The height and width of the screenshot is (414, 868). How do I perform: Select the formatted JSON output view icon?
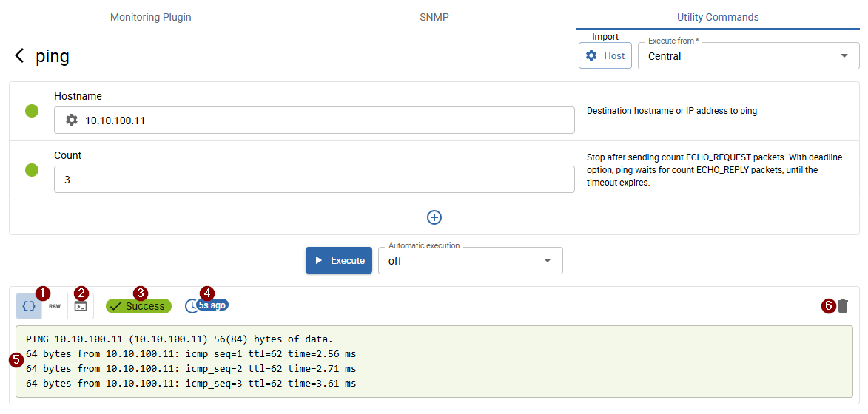pos(29,305)
